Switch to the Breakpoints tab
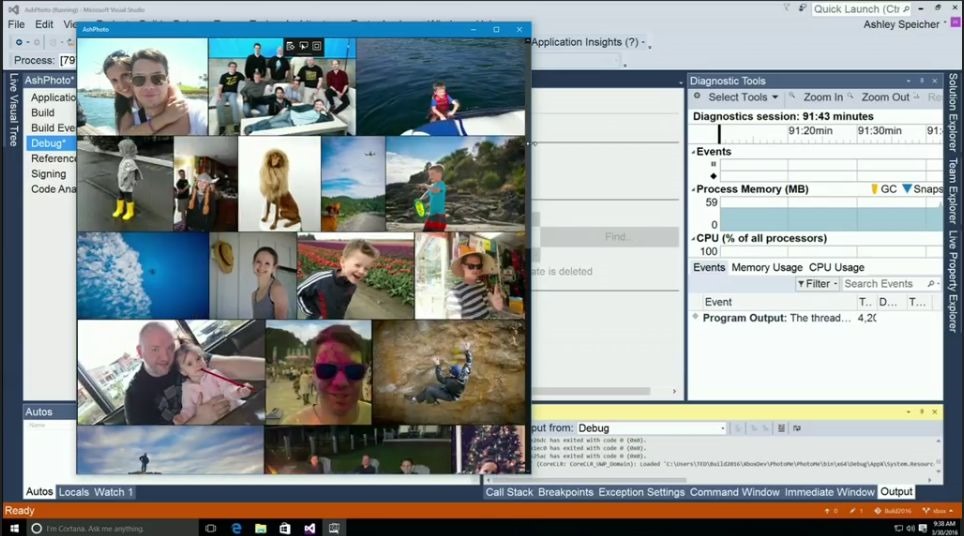 (x=565, y=492)
